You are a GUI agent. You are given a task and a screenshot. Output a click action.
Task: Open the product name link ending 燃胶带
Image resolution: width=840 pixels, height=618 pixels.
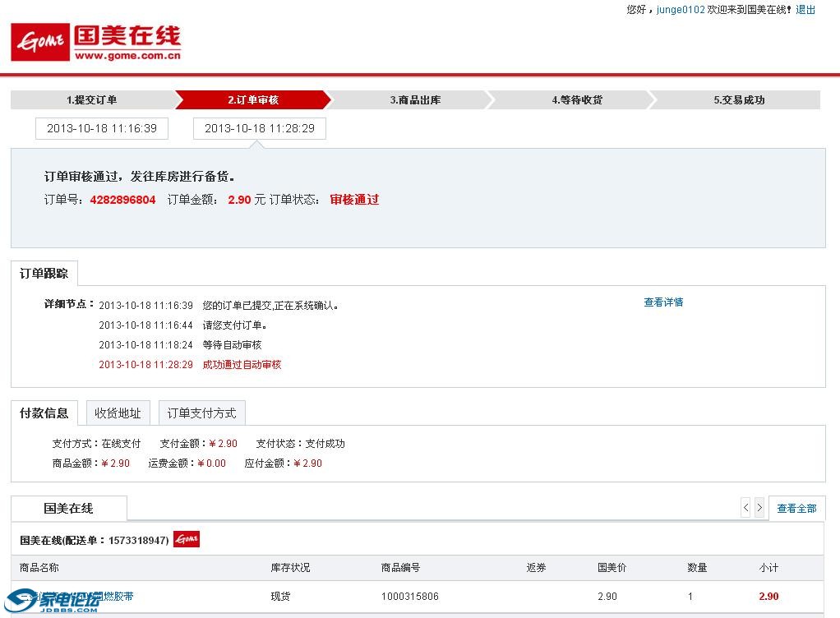(x=75, y=596)
